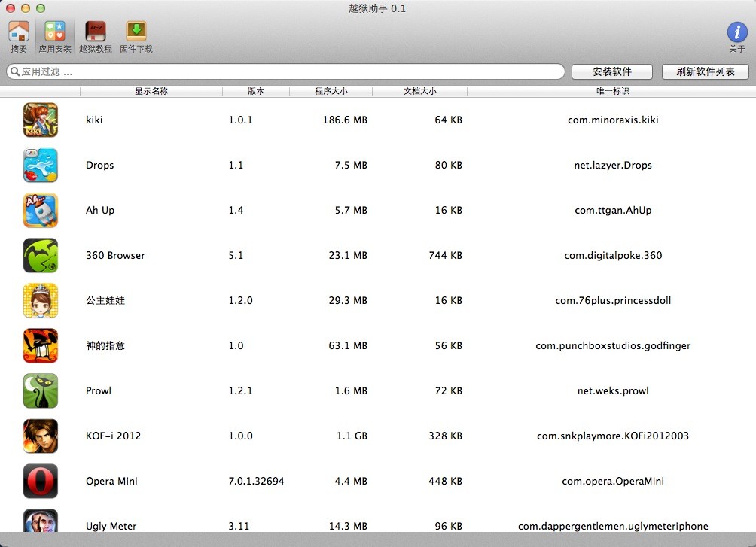Viewport: 756px width, 547px height.
Task: Click the 神的指意 GodFinger app icon
Action: (40, 345)
